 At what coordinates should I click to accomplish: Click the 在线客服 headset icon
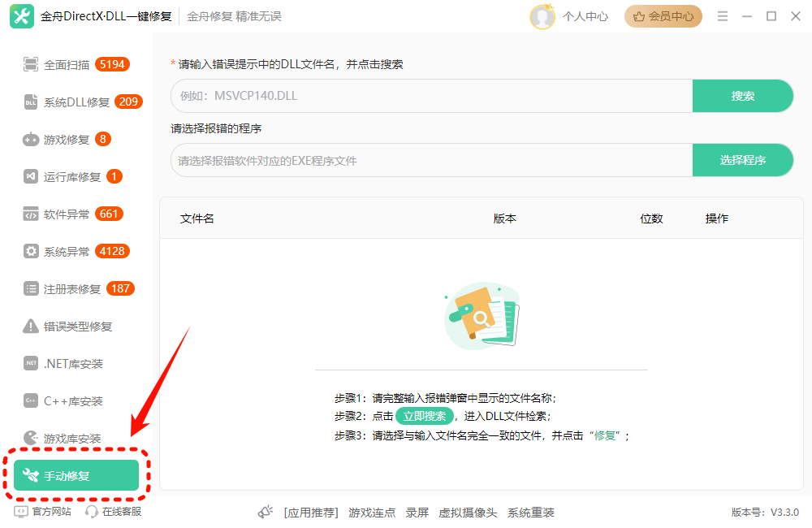pyautogui.click(x=92, y=512)
